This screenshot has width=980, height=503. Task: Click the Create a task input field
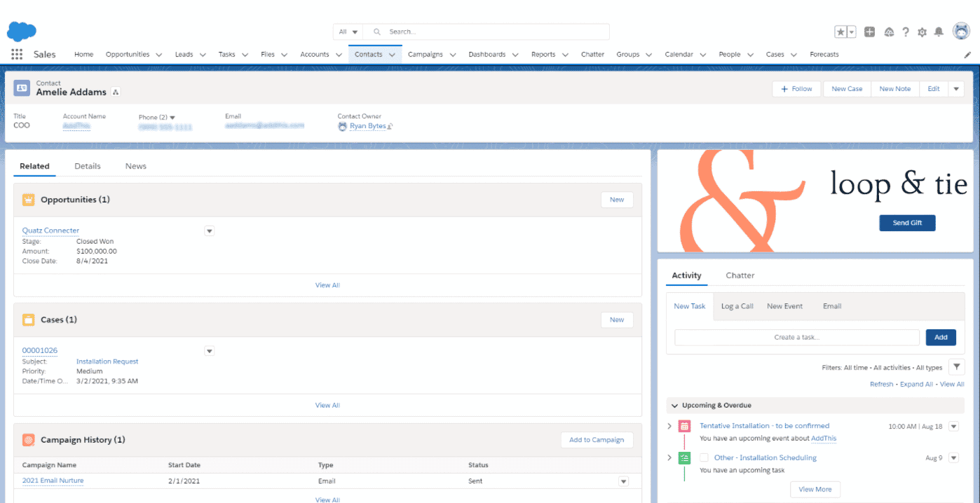tap(796, 337)
